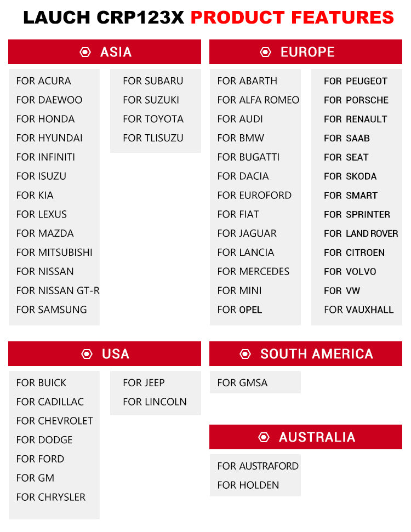This screenshot has height=532, width=411.
Task: Select FOR MERCEDES entry
Action: pyautogui.click(x=253, y=272)
